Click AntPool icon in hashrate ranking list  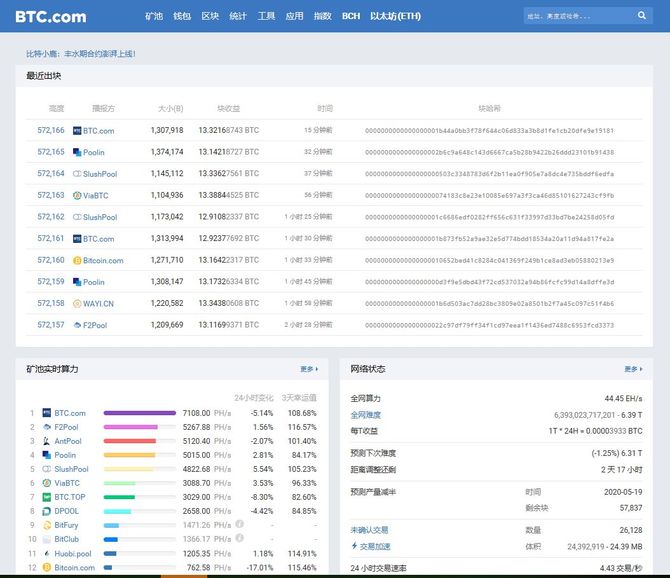pos(47,441)
